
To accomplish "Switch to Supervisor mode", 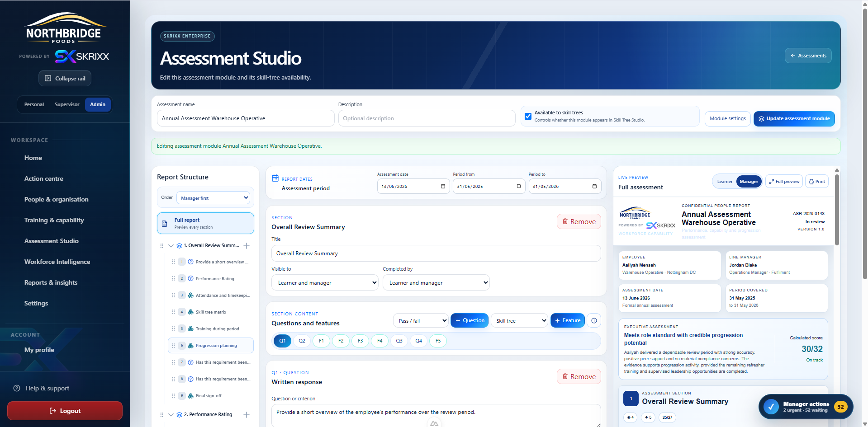I will (67, 104).
